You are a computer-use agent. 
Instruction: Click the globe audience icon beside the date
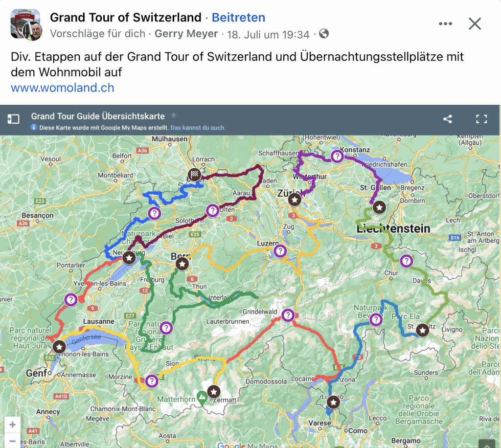(324, 34)
